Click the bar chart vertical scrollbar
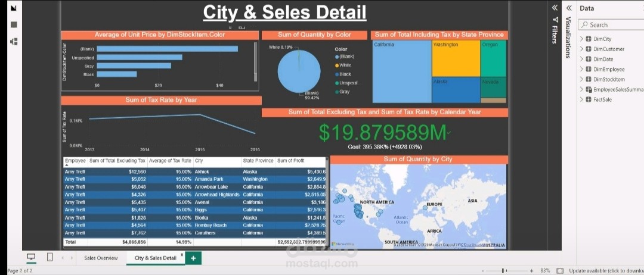644x275 pixels. pyautogui.click(x=255, y=61)
